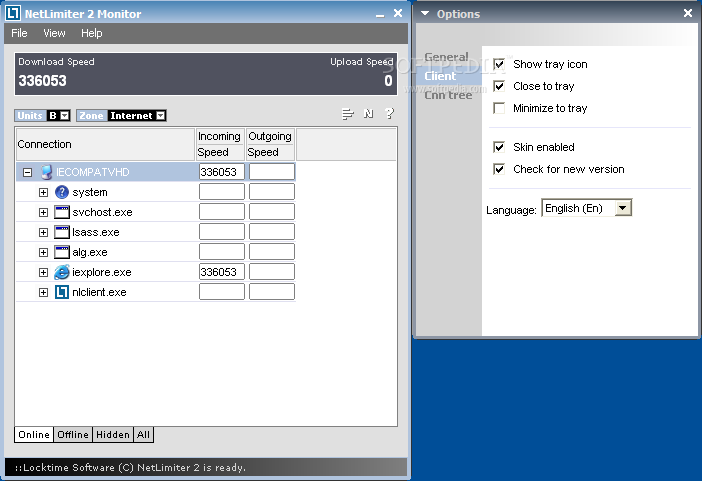Click svchost.exe outgoing speed field
This screenshot has width=702, height=481.
[x=272, y=211]
